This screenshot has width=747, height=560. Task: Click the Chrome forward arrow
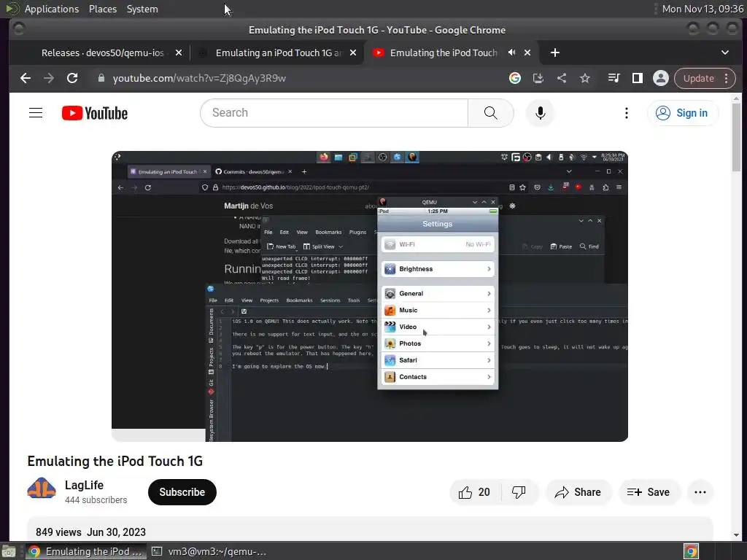49,78
